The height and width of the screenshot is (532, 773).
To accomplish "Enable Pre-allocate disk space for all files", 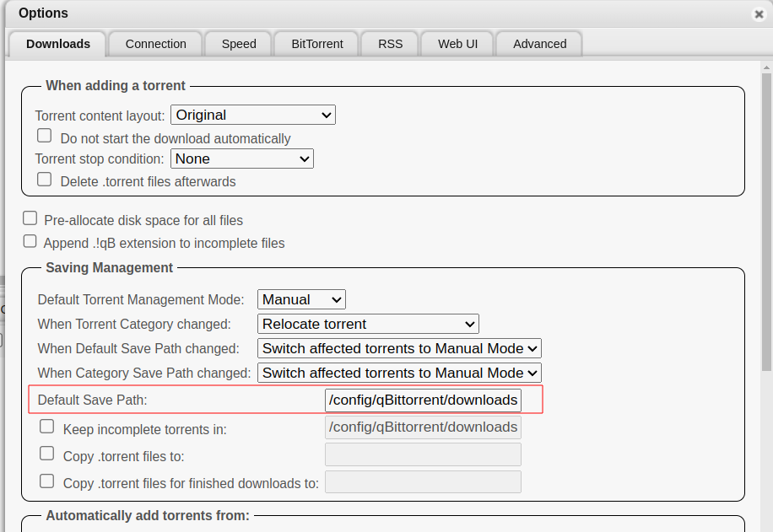I will [30, 218].
